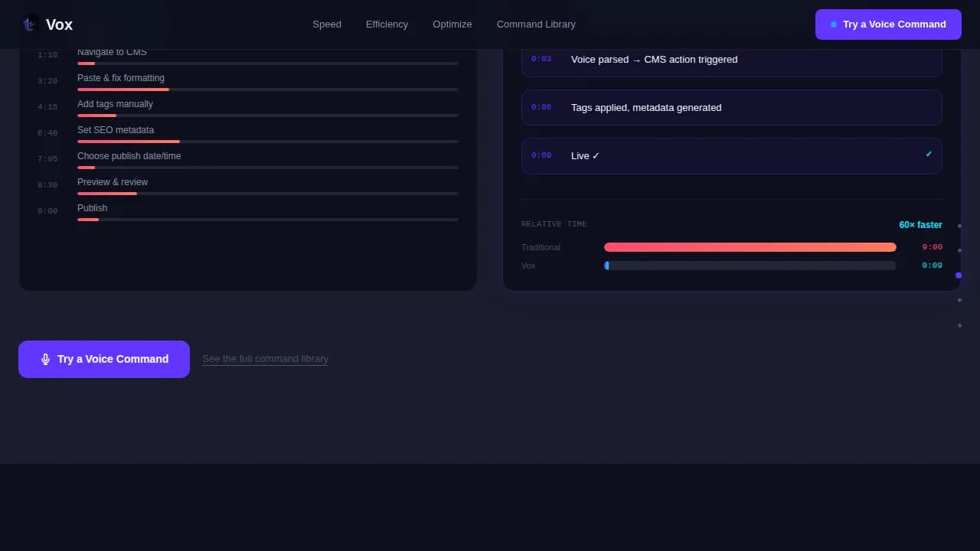Select the Optimize nav item
Screen dimensions: 980x551
point(452,24)
